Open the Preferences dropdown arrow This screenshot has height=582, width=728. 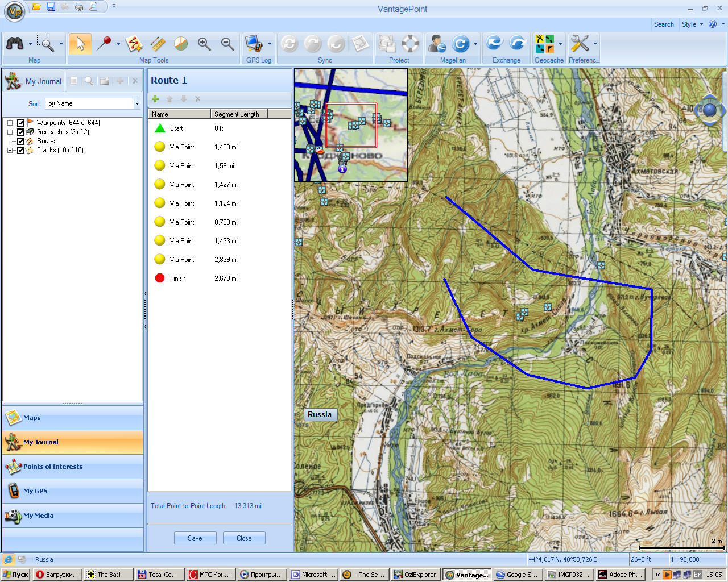595,44
